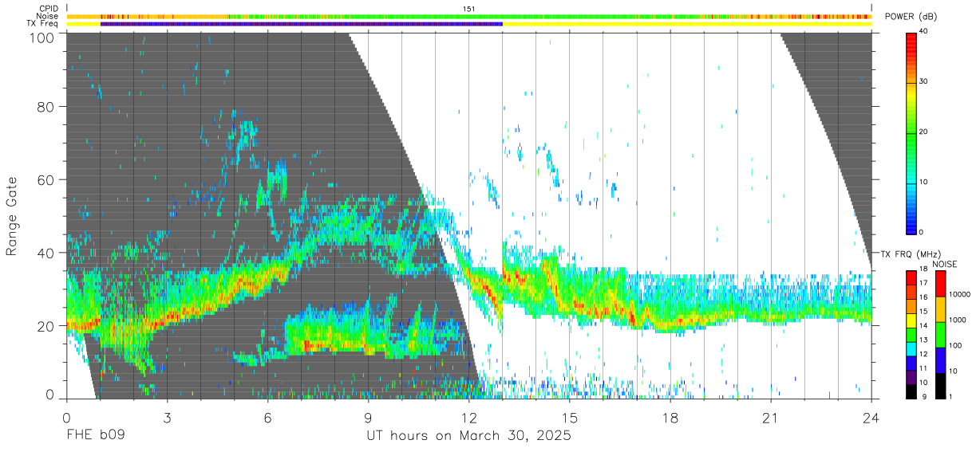Image resolution: width=980 pixels, height=452 pixels.
Task: Click the 'NOISE' legend title
Action: click(x=944, y=264)
